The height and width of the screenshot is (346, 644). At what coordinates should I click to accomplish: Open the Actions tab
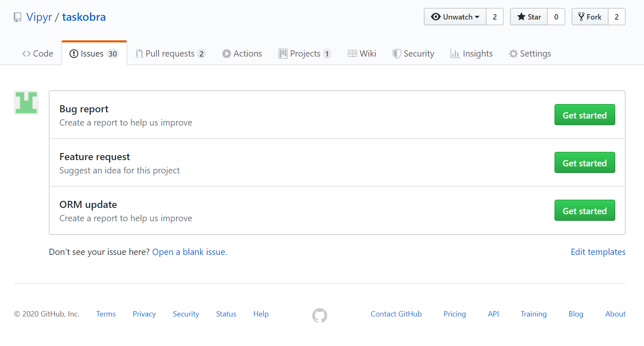(x=242, y=54)
